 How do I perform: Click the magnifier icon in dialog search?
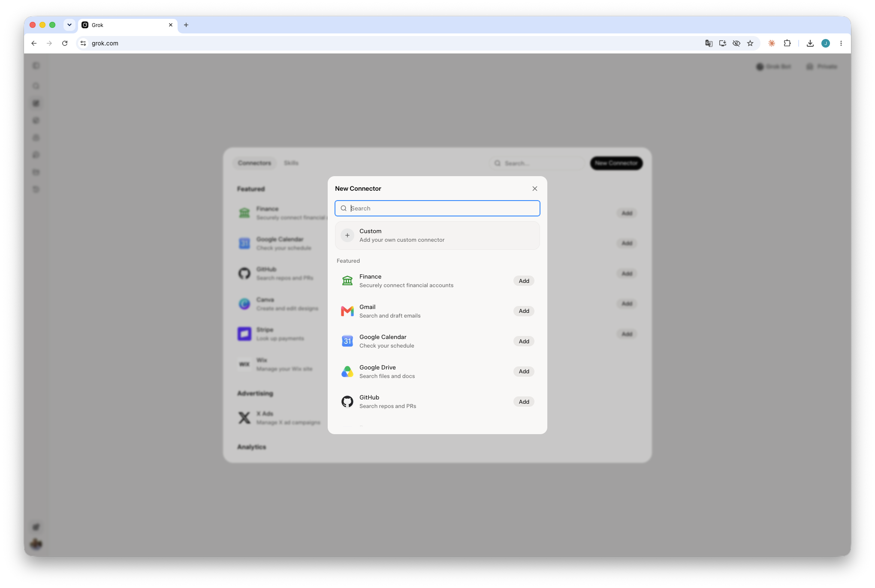344,208
